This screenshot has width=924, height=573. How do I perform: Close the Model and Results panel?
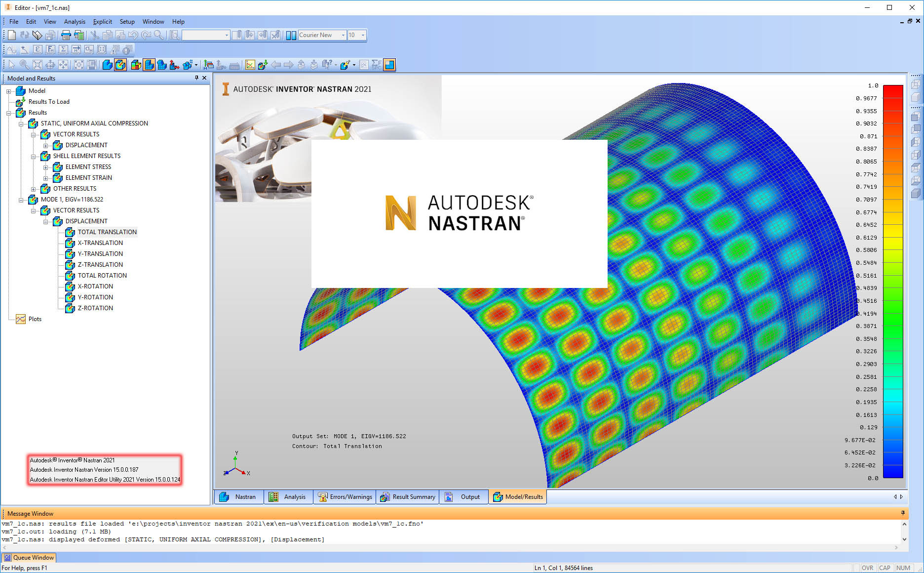[x=204, y=78]
